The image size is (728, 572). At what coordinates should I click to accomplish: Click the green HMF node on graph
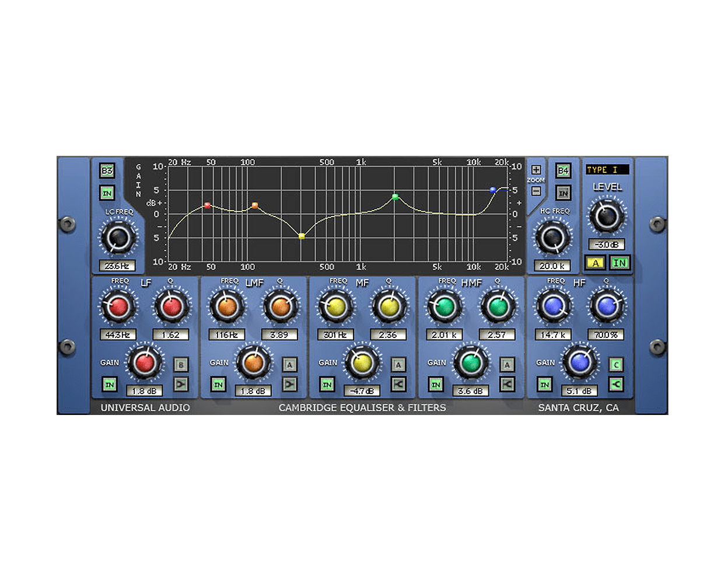395,197
